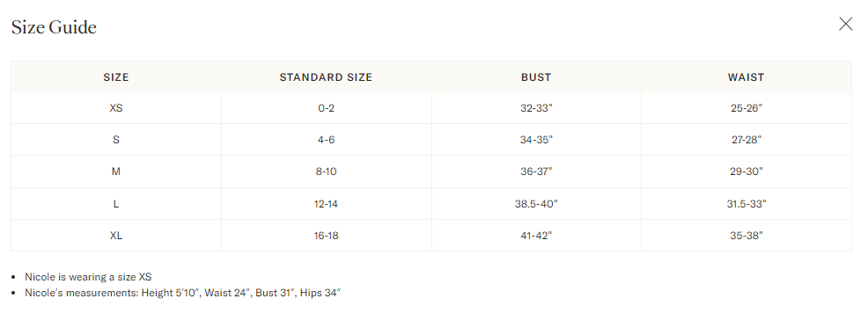Select the M size cell
Image resolution: width=868 pixels, height=335 pixels.
(x=116, y=172)
